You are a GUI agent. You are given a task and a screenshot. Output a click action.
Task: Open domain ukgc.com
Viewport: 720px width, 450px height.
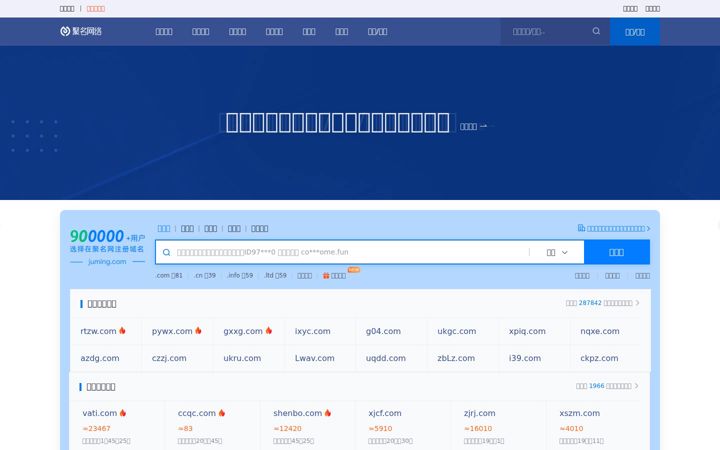pos(456,331)
